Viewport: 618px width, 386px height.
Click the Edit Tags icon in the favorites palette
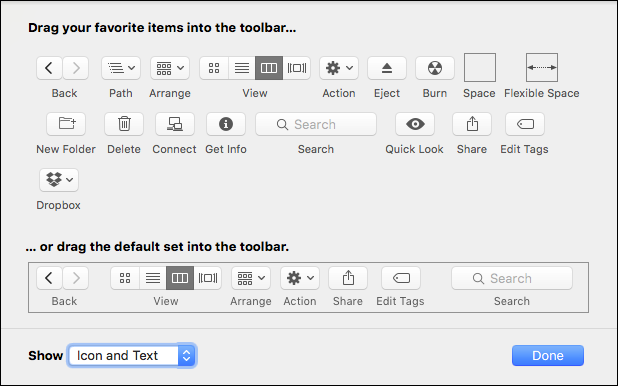525,124
